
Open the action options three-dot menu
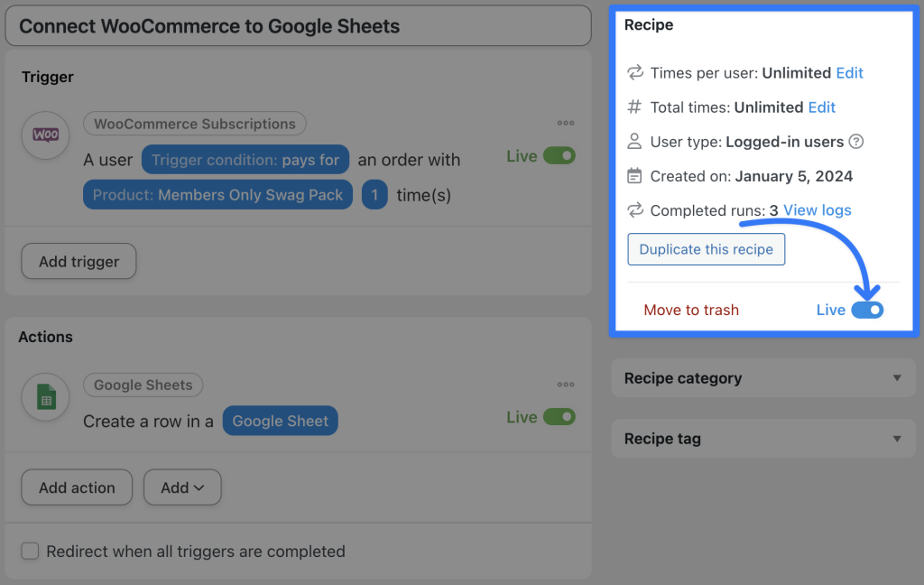pos(566,384)
